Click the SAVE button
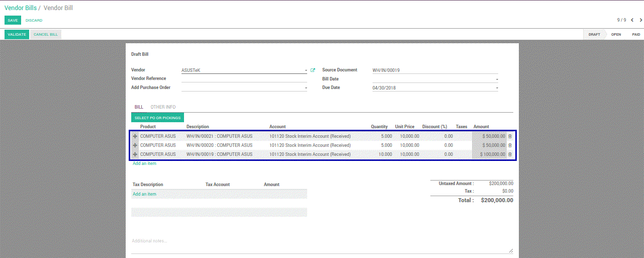The width and height of the screenshot is (644, 258). pos(13,20)
